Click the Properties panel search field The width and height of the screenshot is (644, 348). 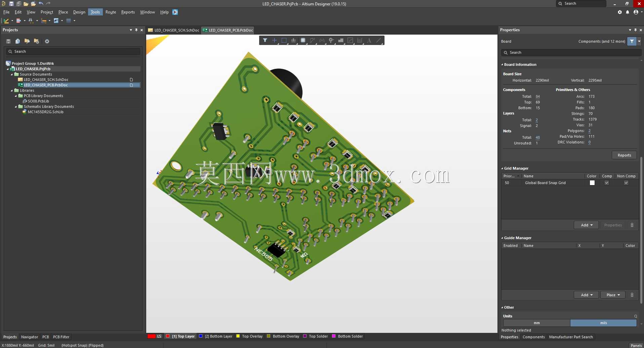pyautogui.click(x=571, y=52)
